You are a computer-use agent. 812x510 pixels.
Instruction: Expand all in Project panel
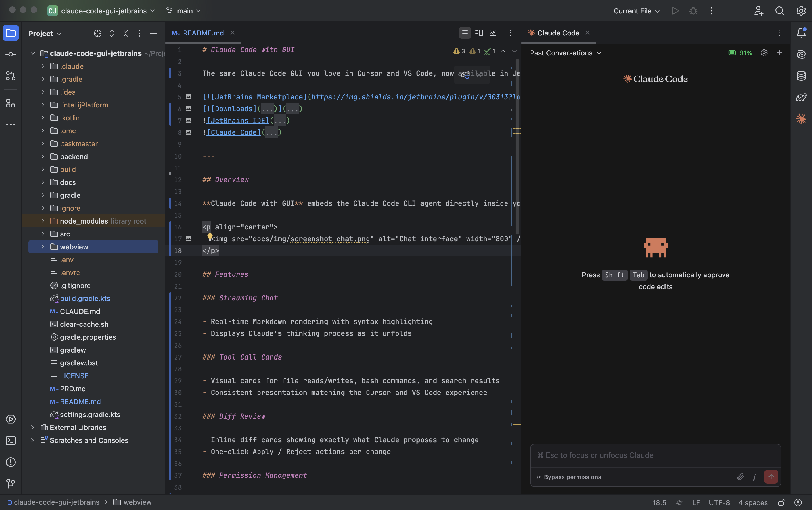click(112, 33)
